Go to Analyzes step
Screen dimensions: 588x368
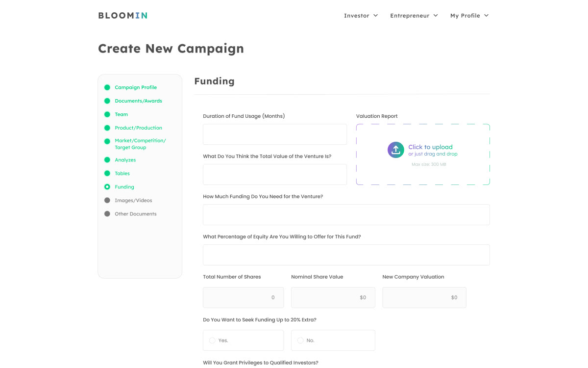[125, 160]
